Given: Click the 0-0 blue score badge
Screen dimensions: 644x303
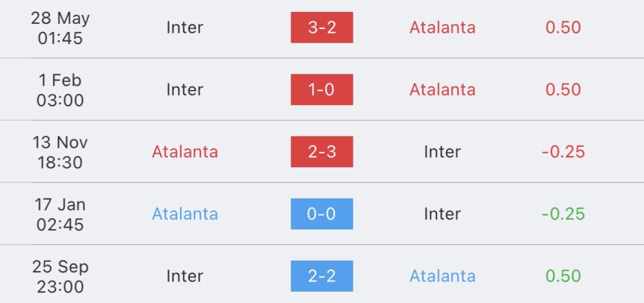Looking at the screenshot, I should pos(321,214).
